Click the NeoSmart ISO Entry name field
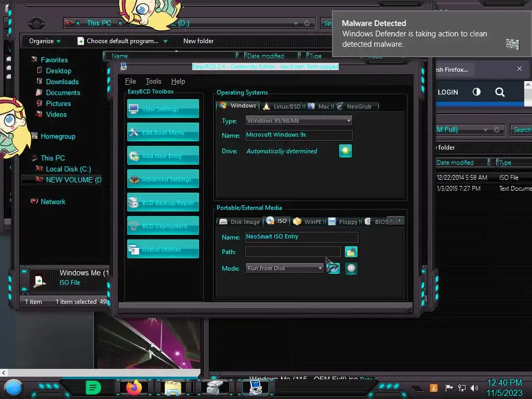The width and height of the screenshot is (532, 399). [x=301, y=237]
